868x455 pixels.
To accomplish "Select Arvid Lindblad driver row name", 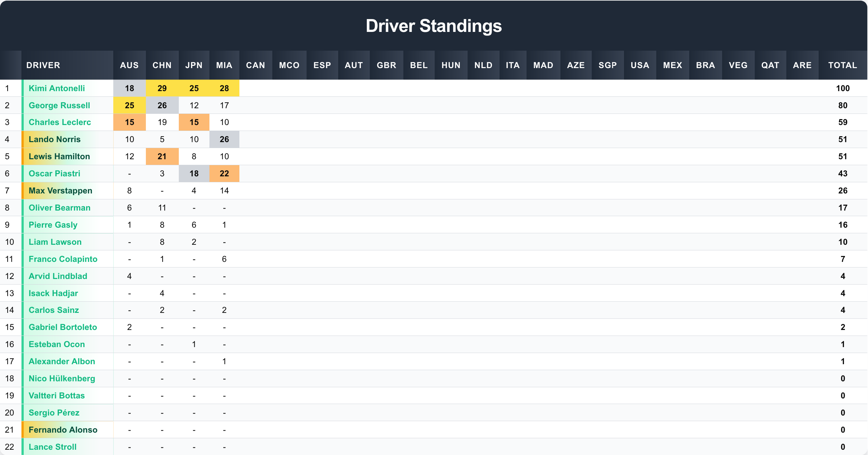I will pos(58,276).
